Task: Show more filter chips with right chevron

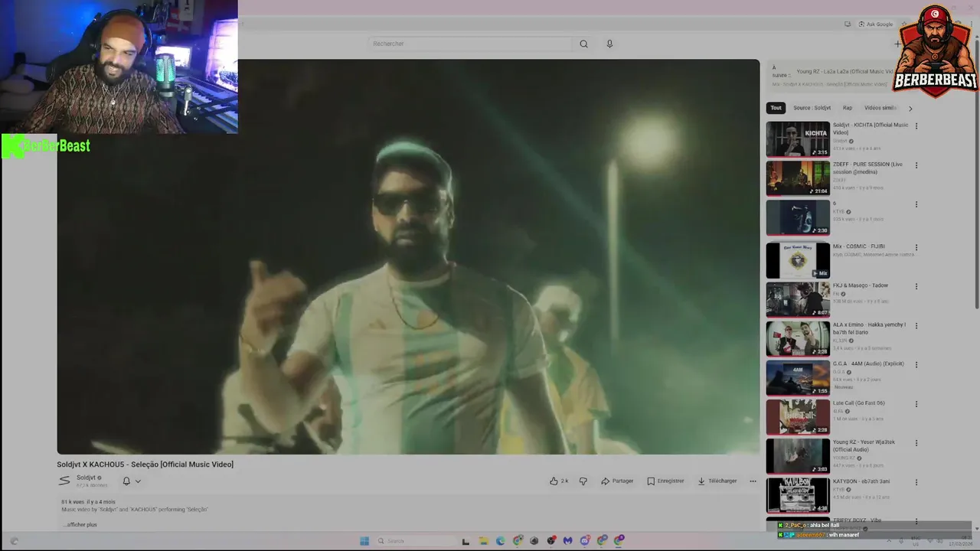Action: (910, 109)
